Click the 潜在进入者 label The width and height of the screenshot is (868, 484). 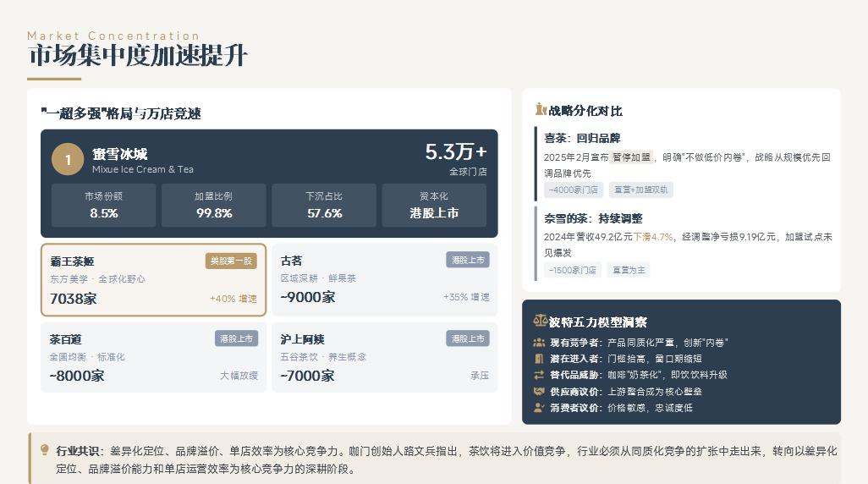pos(574,359)
